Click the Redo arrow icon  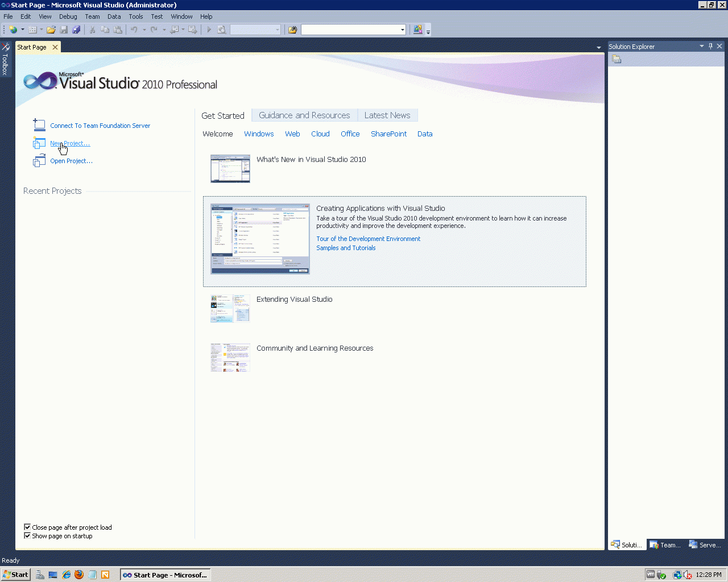pos(154,30)
